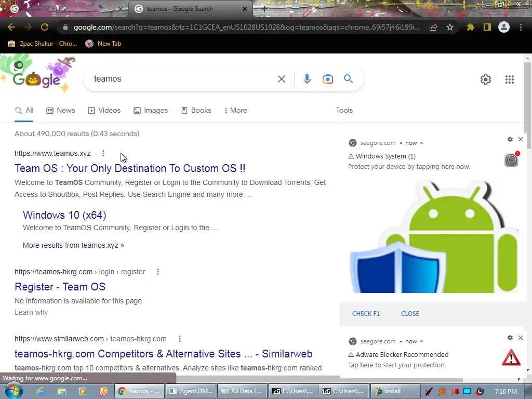Switch to the Images results tab
The width and height of the screenshot is (532, 399).
[x=151, y=110]
